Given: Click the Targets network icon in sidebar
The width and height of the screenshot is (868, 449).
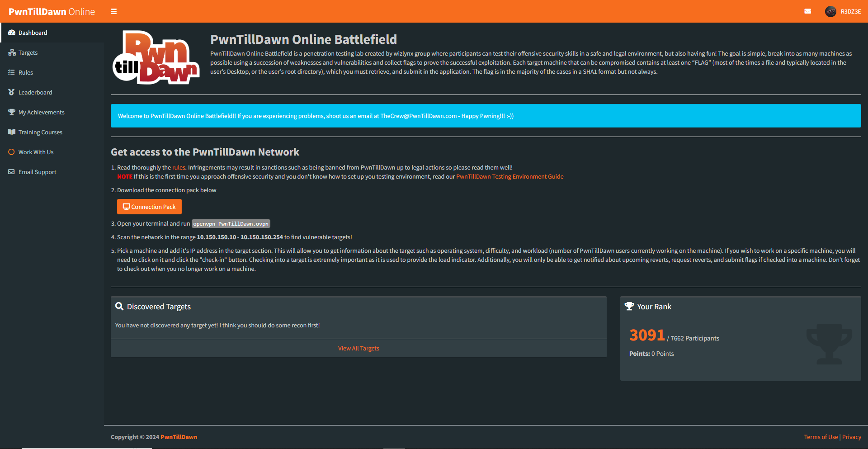Looking at the screenshot, I should pos(12,52).
